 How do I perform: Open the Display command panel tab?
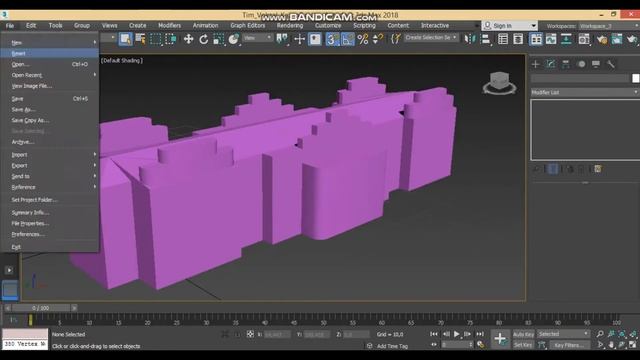pyautogui.click(x=596, y=64)
